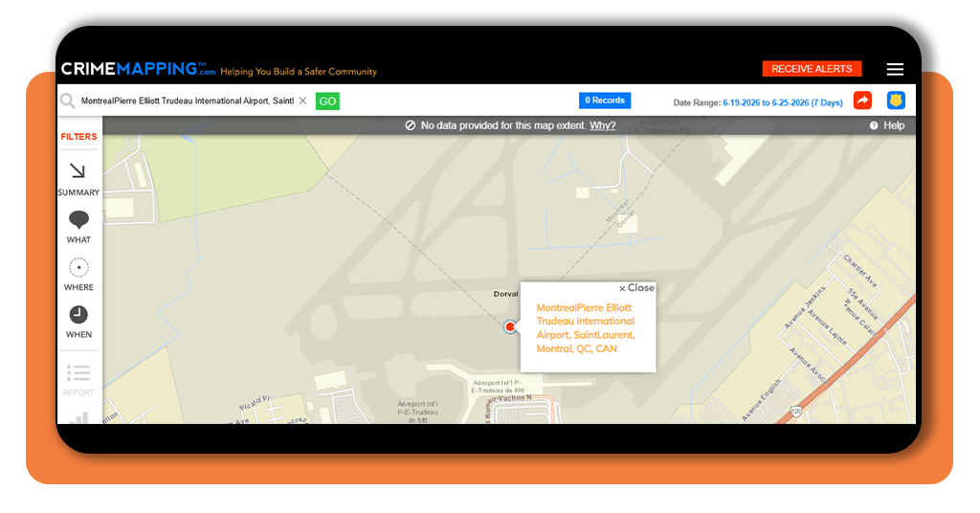Click the green GO button
The image size is (980, 513).
click(327, 101)
